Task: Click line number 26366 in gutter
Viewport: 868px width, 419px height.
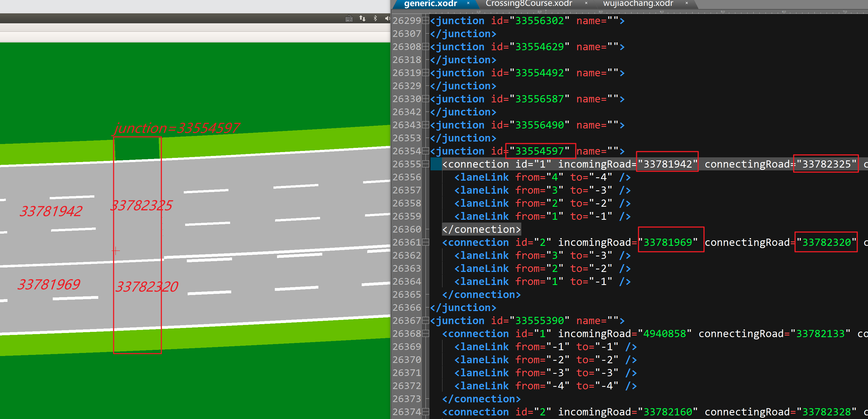Action: pyautogui.click(x=407, y=307)
